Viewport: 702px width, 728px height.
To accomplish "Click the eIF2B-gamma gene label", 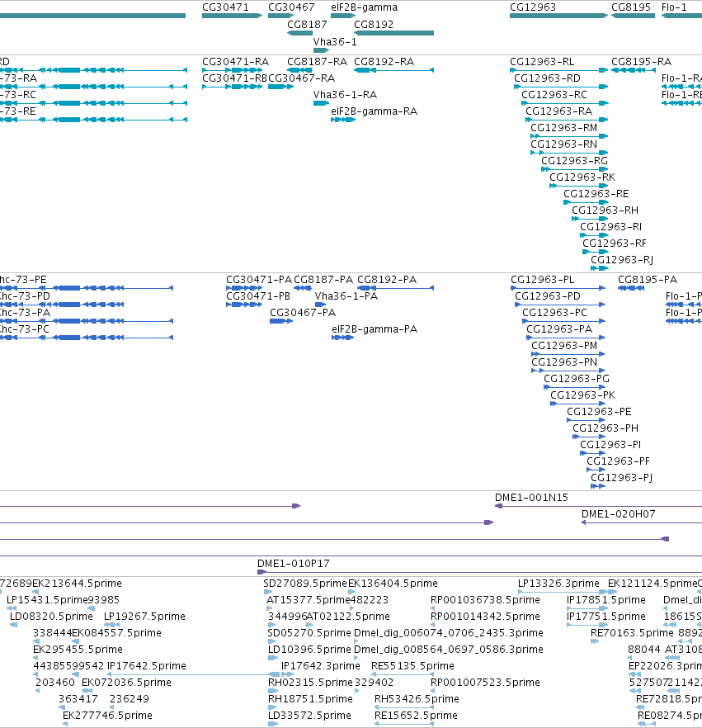I will [x=365, y=7].
